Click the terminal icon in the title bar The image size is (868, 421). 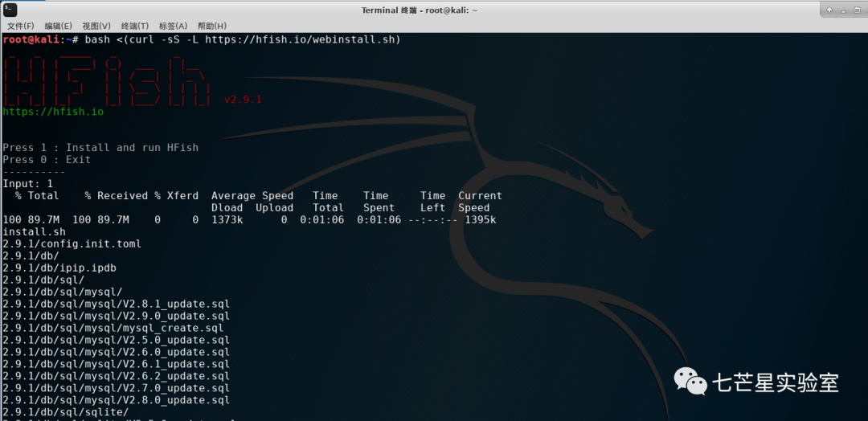click(x=10, y=10)
